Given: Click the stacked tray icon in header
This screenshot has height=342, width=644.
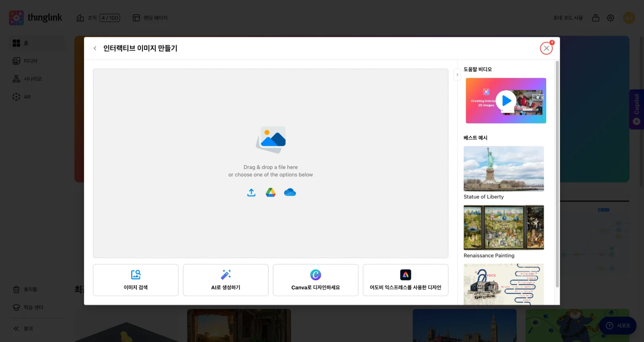Looking at the screenshot, I should coord(596,18).
